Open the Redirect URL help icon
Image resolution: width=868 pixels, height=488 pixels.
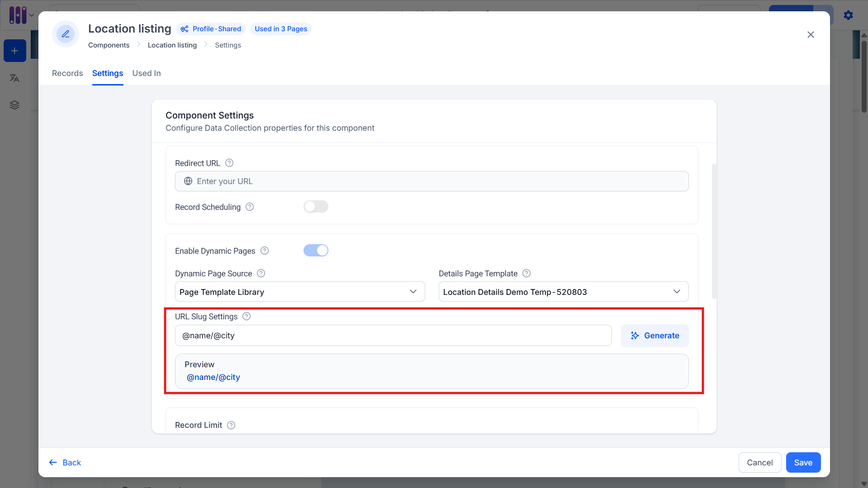[x=229, y=163]
